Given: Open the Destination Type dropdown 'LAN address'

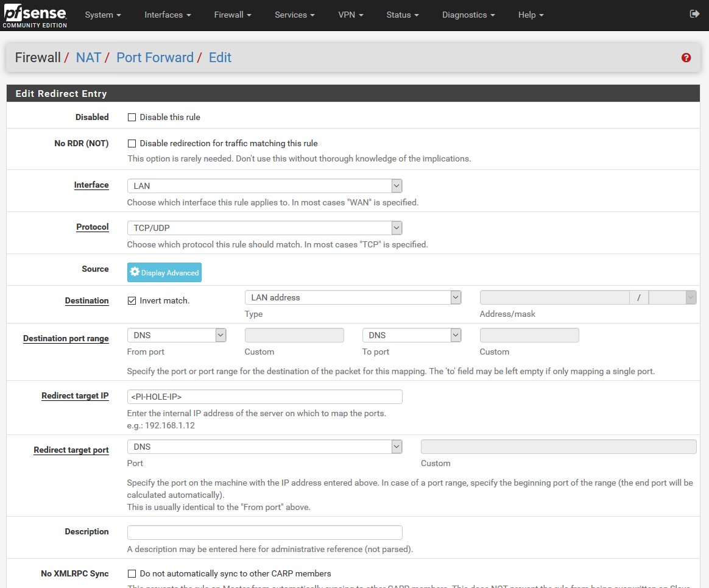Looking at the screenshot, I should coord(353,297).
